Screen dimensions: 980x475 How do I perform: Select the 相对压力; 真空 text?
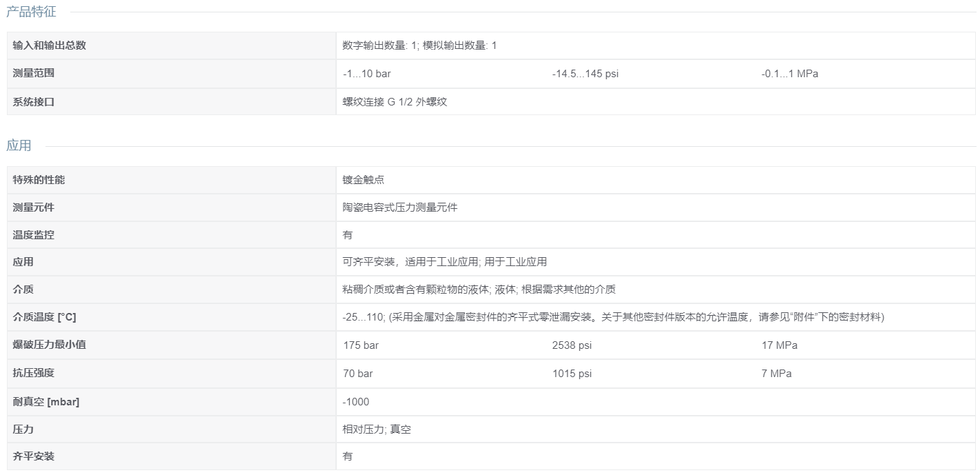click(x=377, y=429)
